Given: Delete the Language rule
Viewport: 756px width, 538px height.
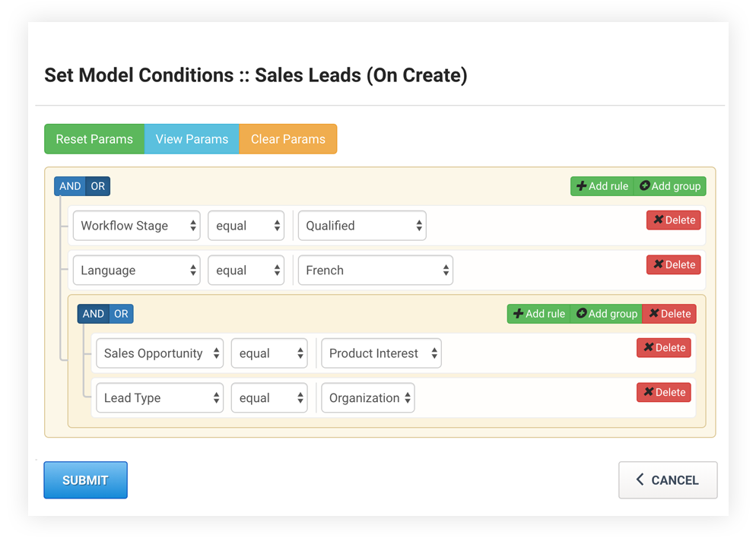Looking at the screenshot, I should (x=674, y=265).
